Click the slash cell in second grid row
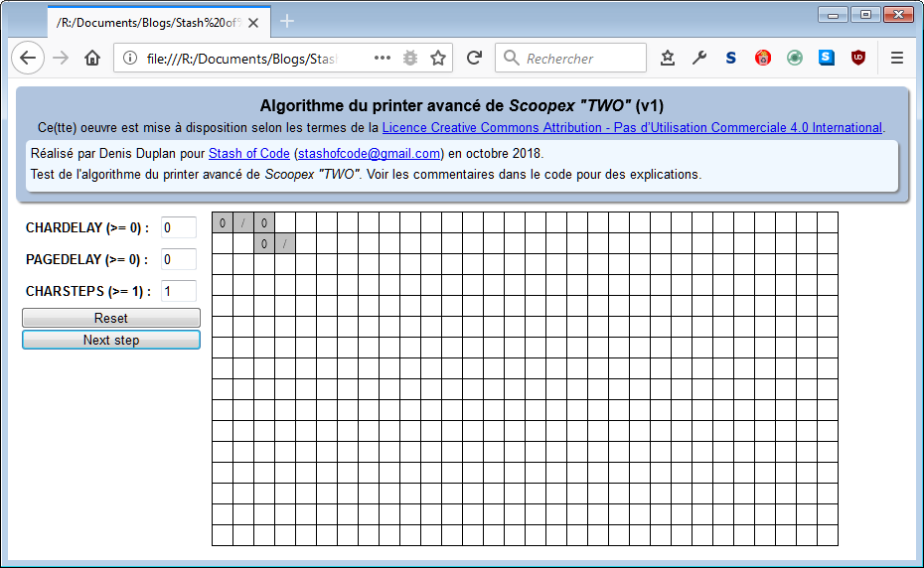Image resolution: width=924 pixels, height=568 pixels. point(285,243)
